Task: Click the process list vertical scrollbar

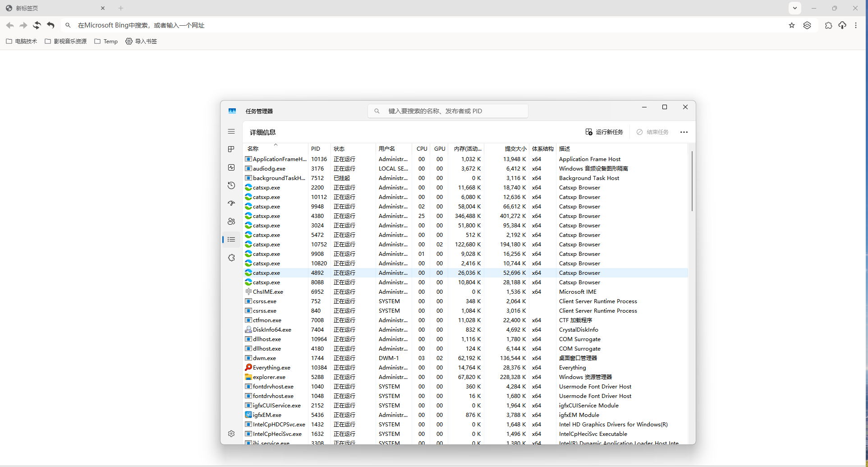Action: click(692, 181)
